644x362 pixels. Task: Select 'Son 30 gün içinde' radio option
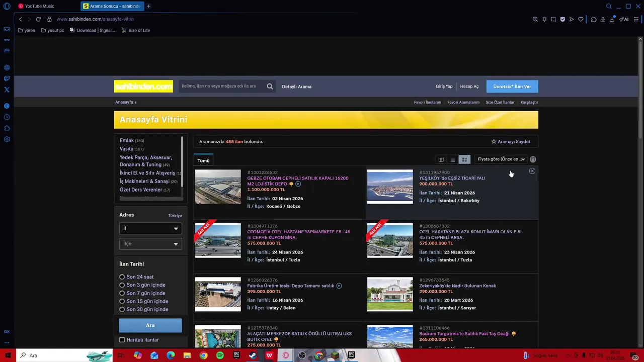[122, 309]
